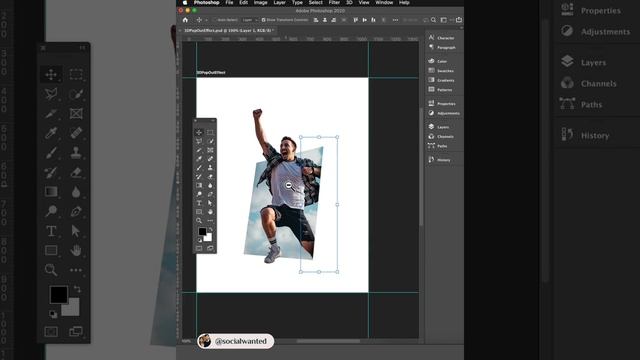This screenshot has width=640, height=360.
Task: Select Quick Selection tool in small floating toolbar
Action: 210,141
